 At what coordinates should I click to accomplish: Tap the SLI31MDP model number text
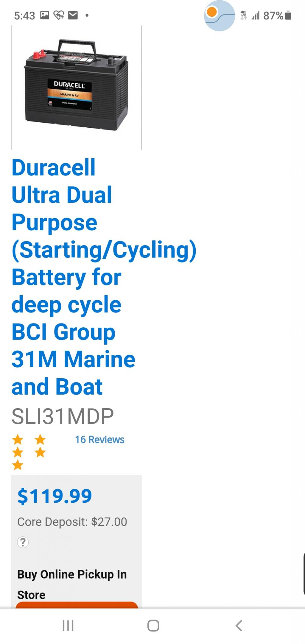pos(63,416)
